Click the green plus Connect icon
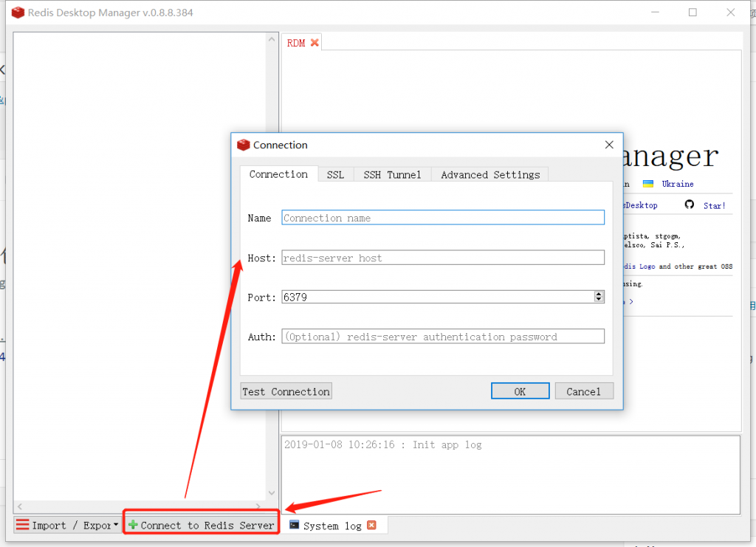The width and height of the screenshot is (756, 547). click(133, 524)
